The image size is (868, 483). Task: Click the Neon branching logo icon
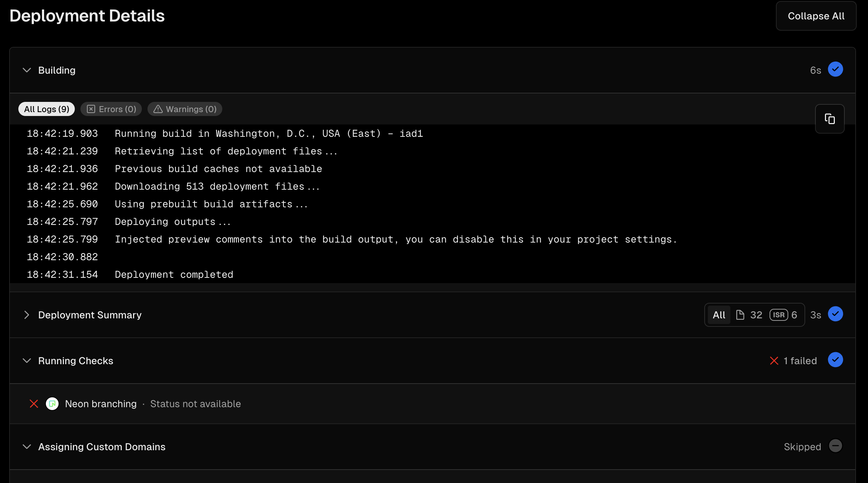(52, 404)
